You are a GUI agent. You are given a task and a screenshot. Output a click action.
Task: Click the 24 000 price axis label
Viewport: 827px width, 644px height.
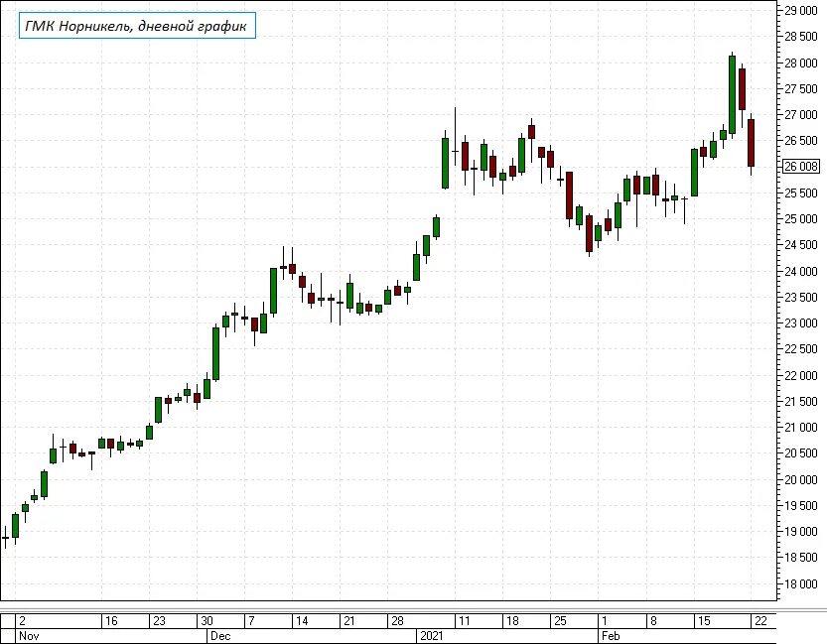(x=801, y=271)
